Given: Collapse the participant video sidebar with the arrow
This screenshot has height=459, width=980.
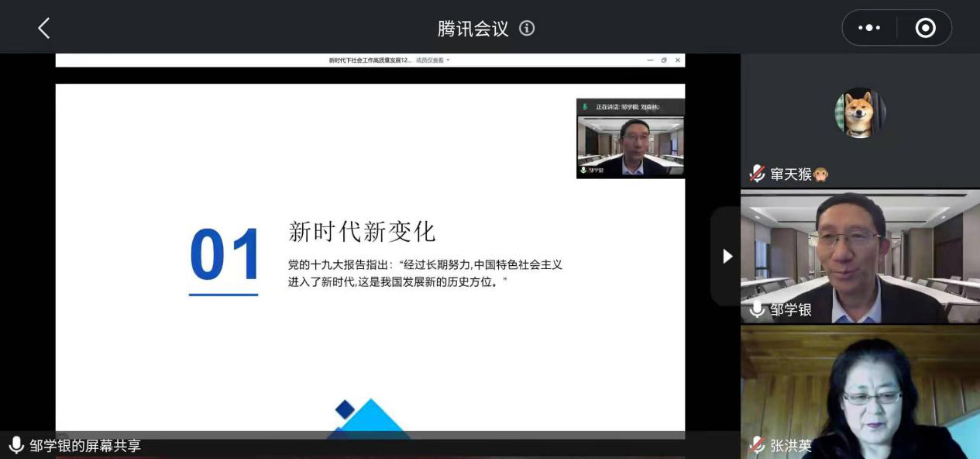Looking at the screenshot, I should click(x=727, y=256).
